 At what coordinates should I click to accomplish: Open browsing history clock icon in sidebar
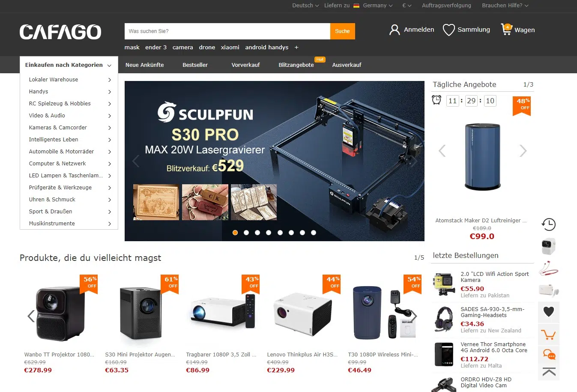(549, 224)
